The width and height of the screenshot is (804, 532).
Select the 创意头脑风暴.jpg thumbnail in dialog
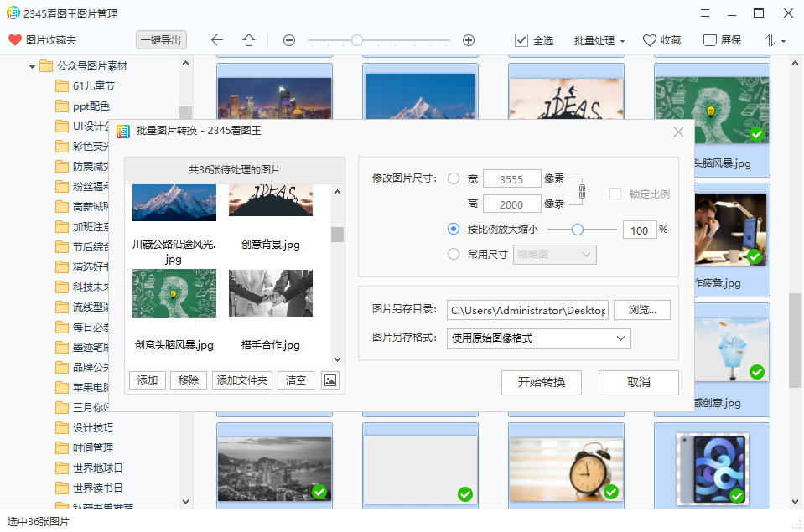pyautogui.click(x=174, y=295)
